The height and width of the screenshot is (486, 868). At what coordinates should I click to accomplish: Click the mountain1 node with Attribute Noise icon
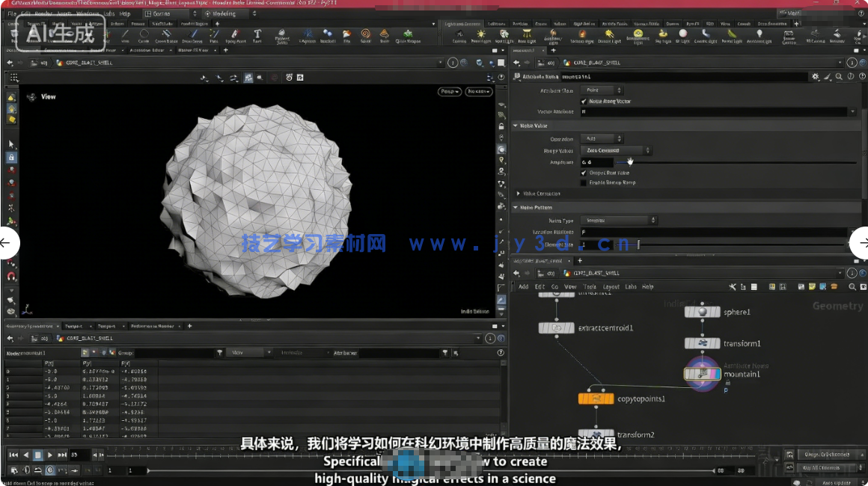(x=701, y=372)
